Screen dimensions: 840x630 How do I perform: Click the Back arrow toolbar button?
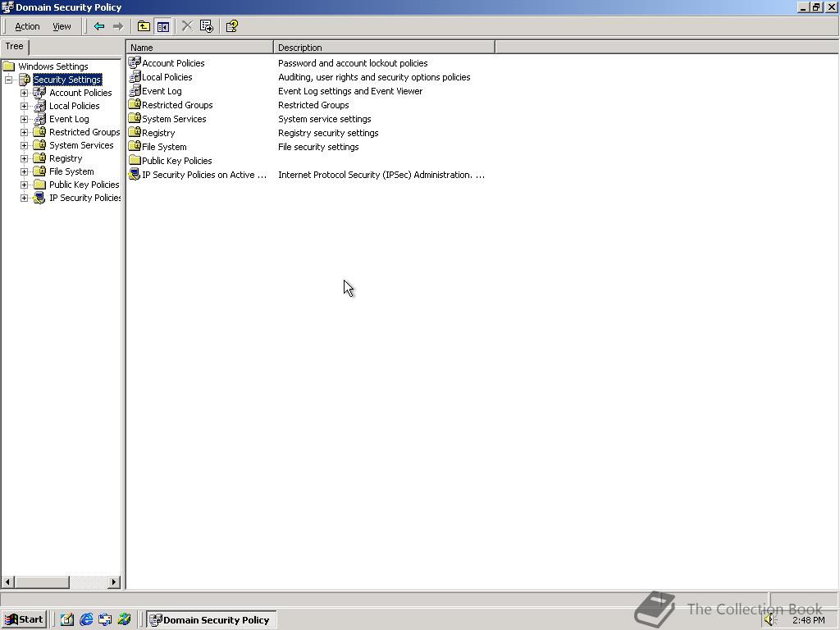99,26
